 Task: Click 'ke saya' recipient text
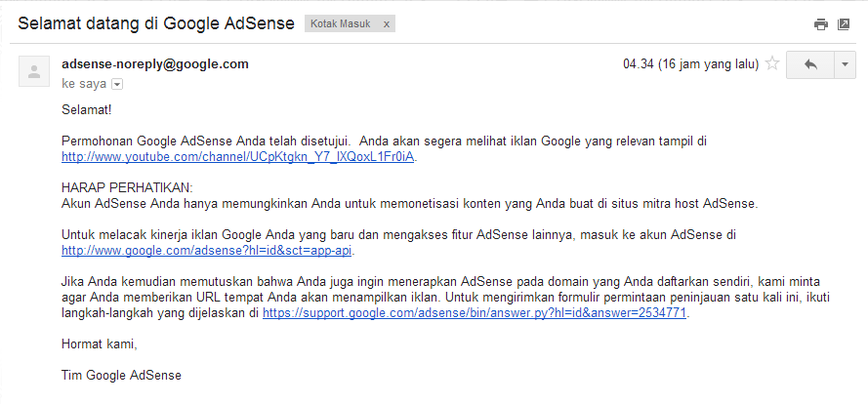point(84,84)
